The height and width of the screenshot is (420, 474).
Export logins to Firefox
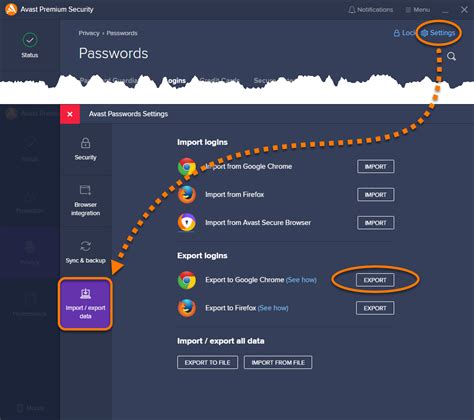pos(375,308)
